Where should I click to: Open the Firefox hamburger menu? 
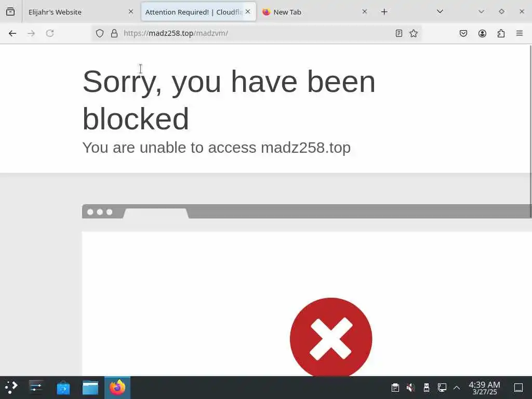point(520,33)
